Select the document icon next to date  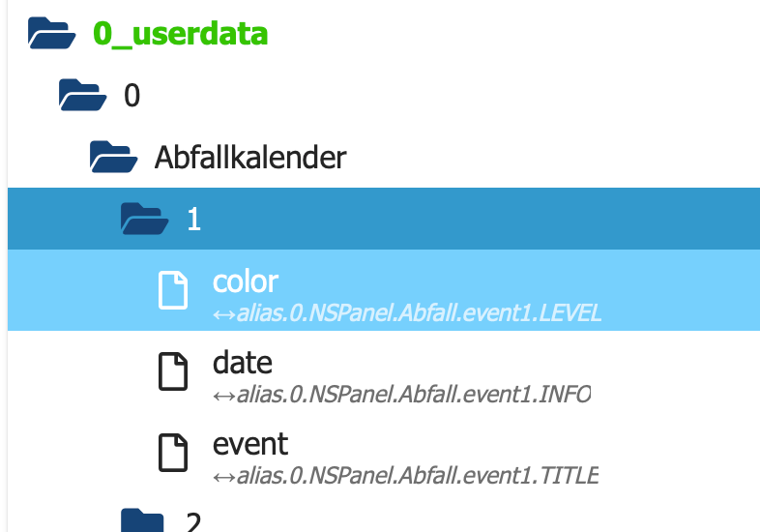click(173, 371)
